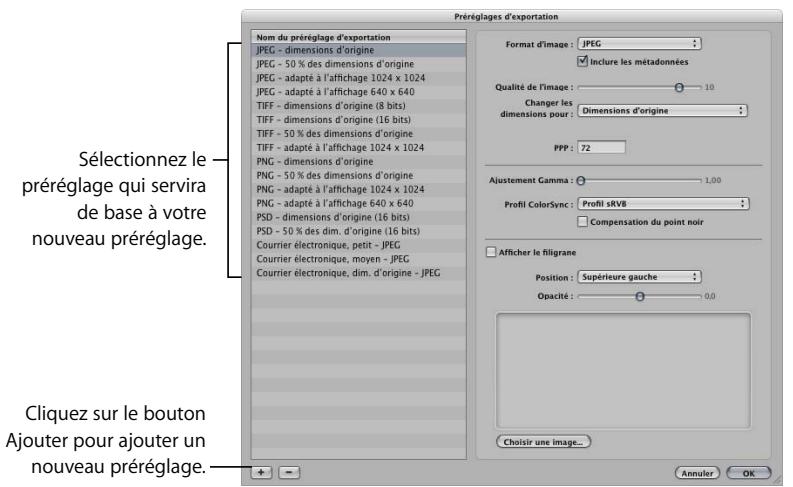The height and width of the screenshot is (487, 793).
Task: Toggle Inclure les métadonnées checkbox
Action: click(583, 61)
